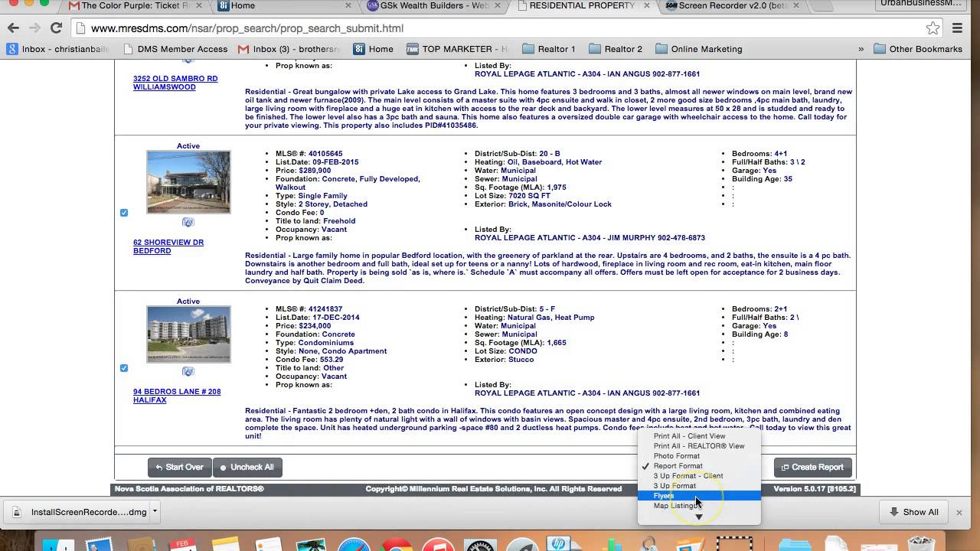Viewport: 980px width, 551px height.
Task: Open the Inbox (3) Gmail bookmark
Action: [289, 49]
